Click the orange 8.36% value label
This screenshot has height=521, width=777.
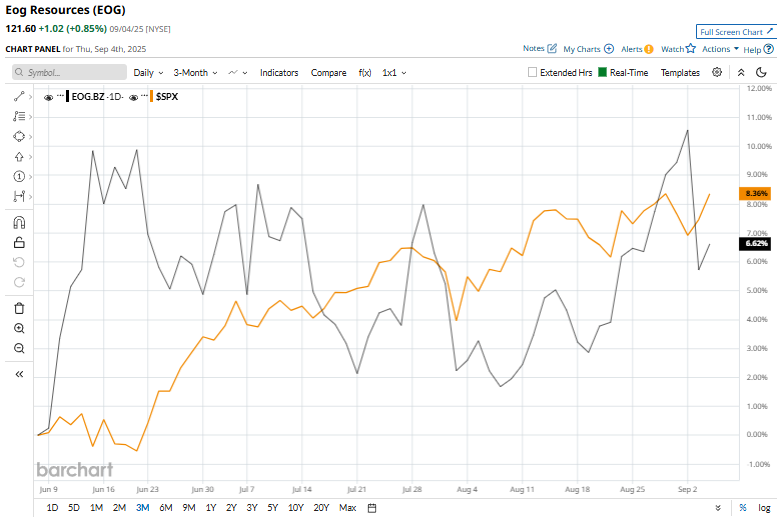[x=755, y=193]
